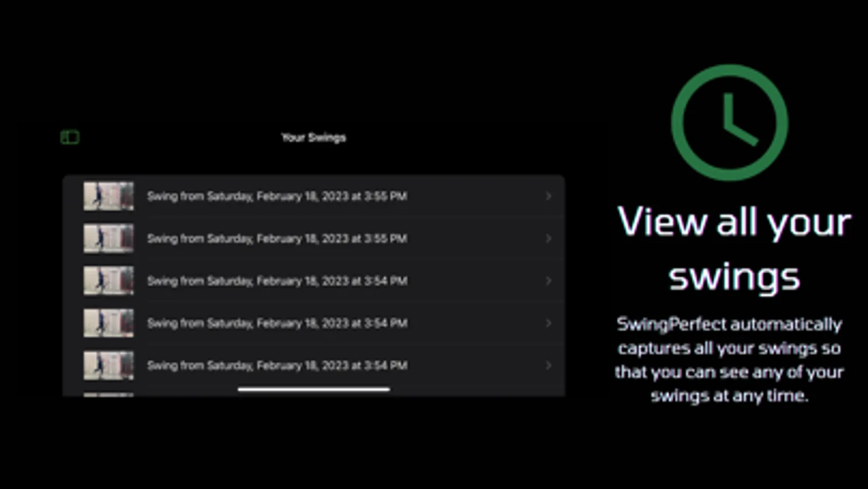Select the second 3:55 PM swing label
Viewport: 868px width, 489px height.
pyautogui.click(x=277, y=239)
